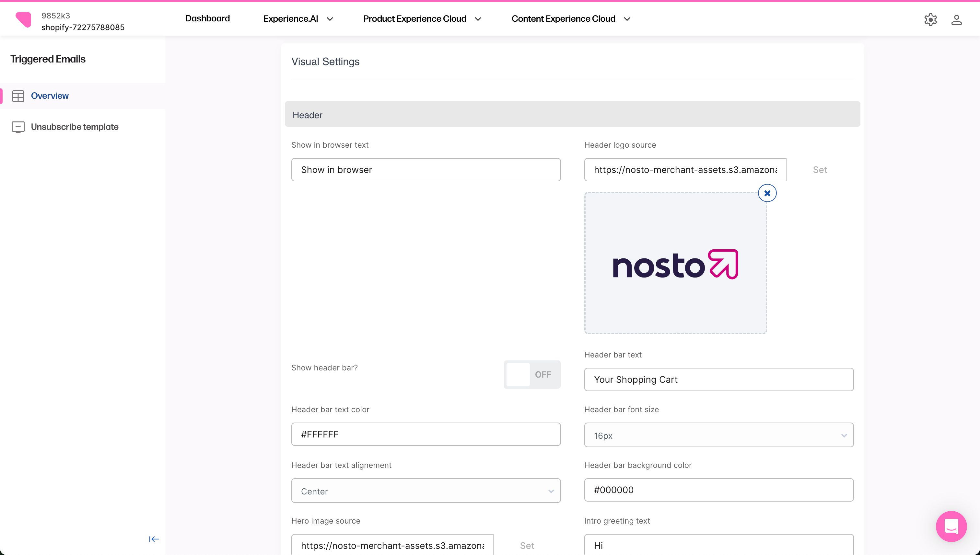Image resolution: width=980 pixels, height=555 pixels.
Task: Enable the Show header bar toggle
Action: click(532, 374)
